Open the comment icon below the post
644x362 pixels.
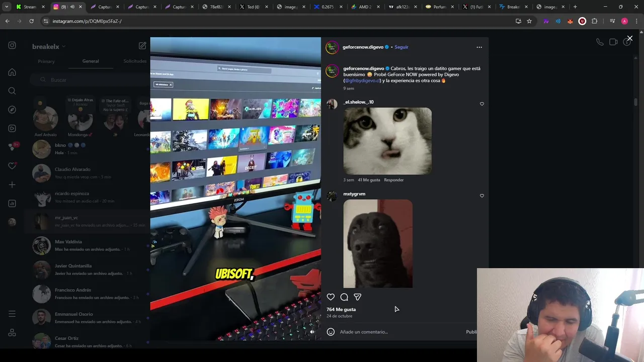point(344,297)
